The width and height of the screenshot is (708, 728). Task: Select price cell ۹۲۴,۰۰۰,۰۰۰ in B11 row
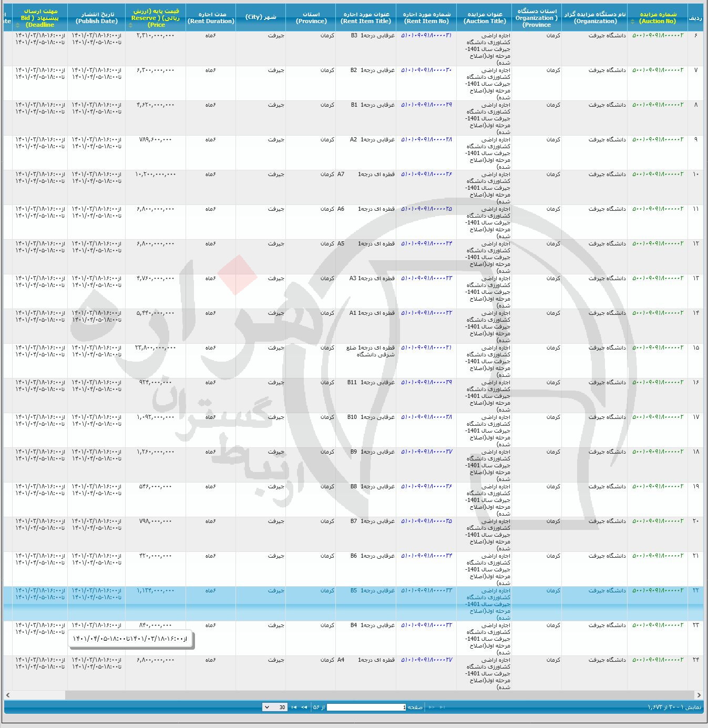[x=156, y=395]
